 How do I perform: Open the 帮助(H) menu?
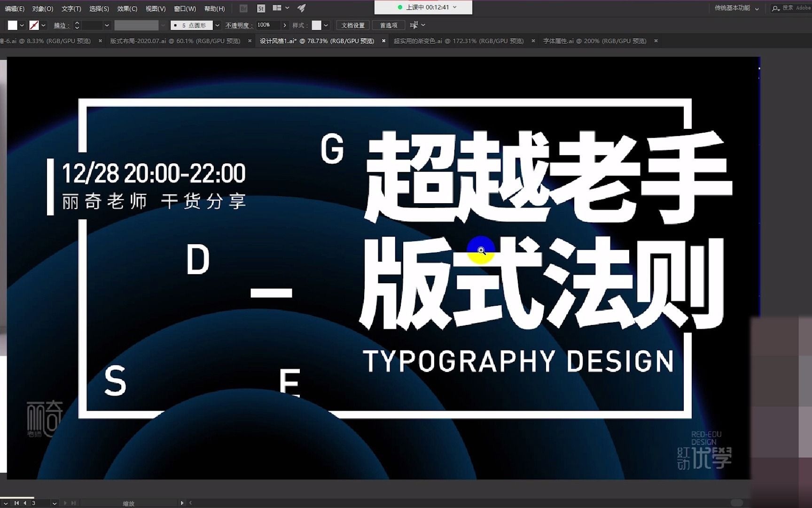214,8
